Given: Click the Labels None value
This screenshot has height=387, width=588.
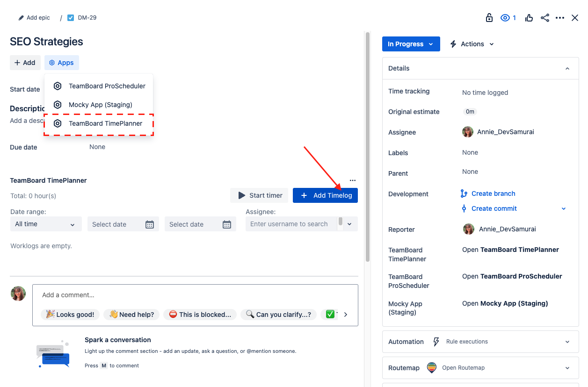Looking at the screenshot, I should (x=470, y=152).
